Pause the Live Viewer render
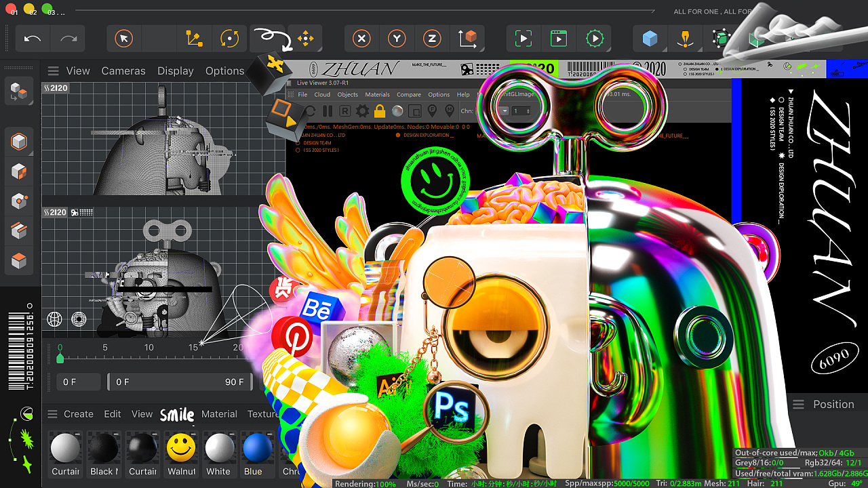Screen dimensions: 868x488 click(x=328, y=111)
